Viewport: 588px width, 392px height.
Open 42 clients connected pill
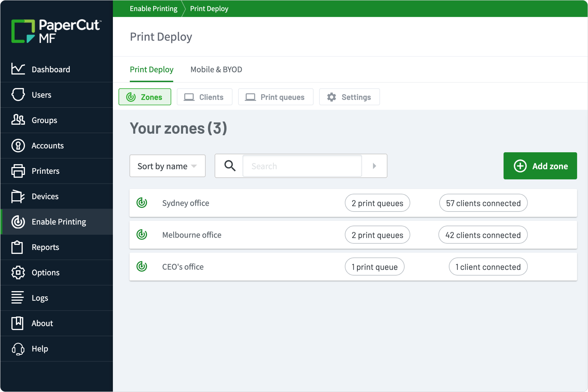click(483, 235)
